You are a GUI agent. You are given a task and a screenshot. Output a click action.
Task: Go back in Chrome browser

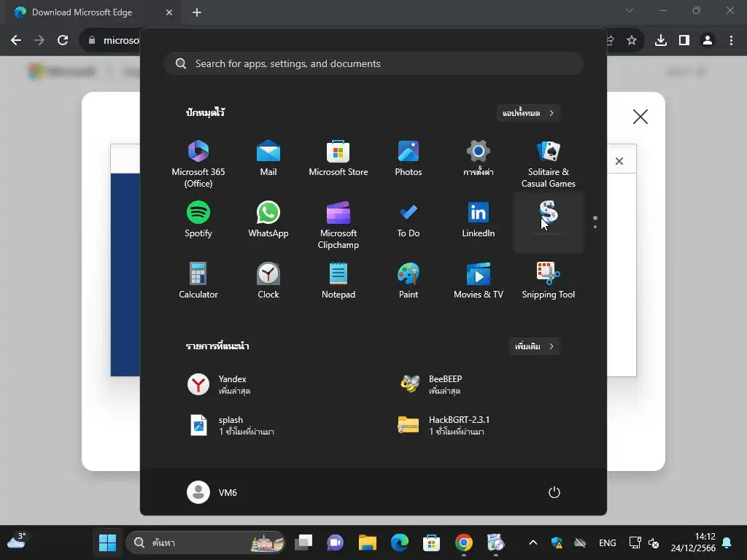click(16, 41)
